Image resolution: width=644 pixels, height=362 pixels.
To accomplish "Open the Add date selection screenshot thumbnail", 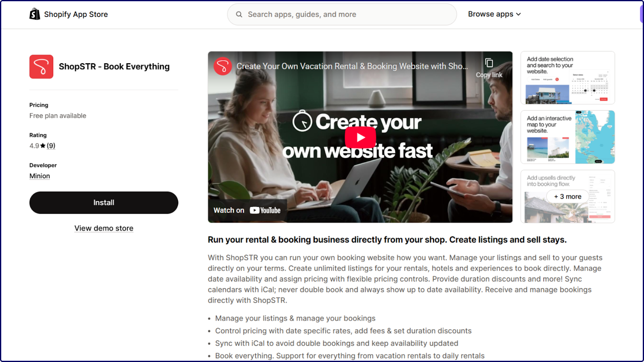I will click(568, 78).
